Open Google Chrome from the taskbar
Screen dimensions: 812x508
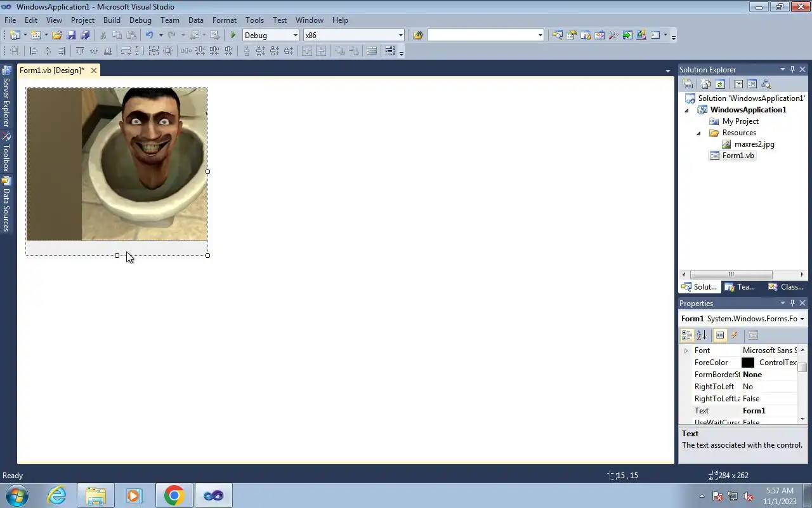coord(174,495)
